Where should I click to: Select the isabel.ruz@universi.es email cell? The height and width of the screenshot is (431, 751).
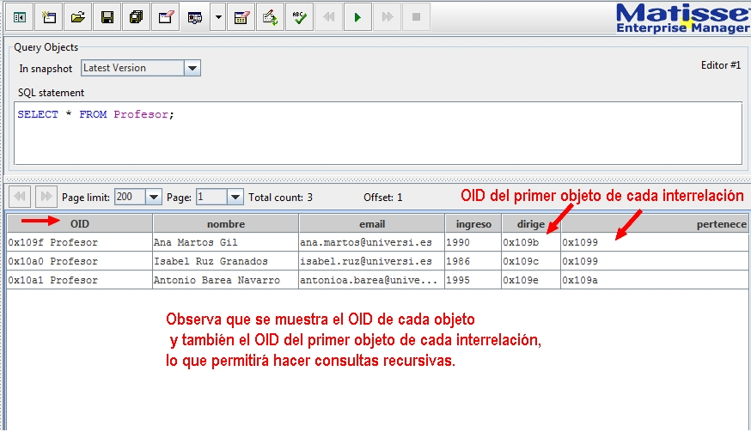[x=372, y=261]
